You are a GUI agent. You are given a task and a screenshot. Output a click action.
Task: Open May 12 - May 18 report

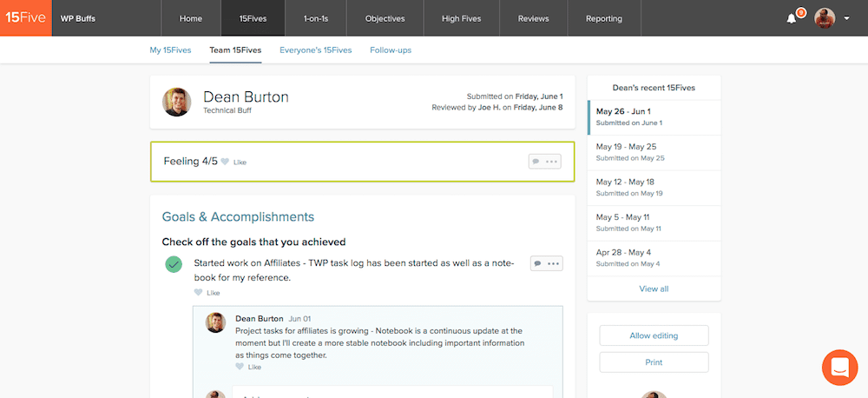tap(654, 188)
